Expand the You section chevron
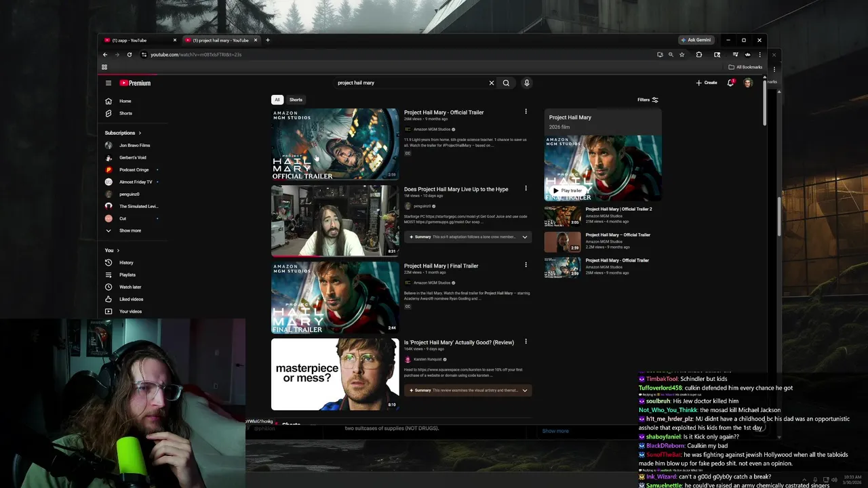This screenshot has height=488, width=868. point(118,250)
